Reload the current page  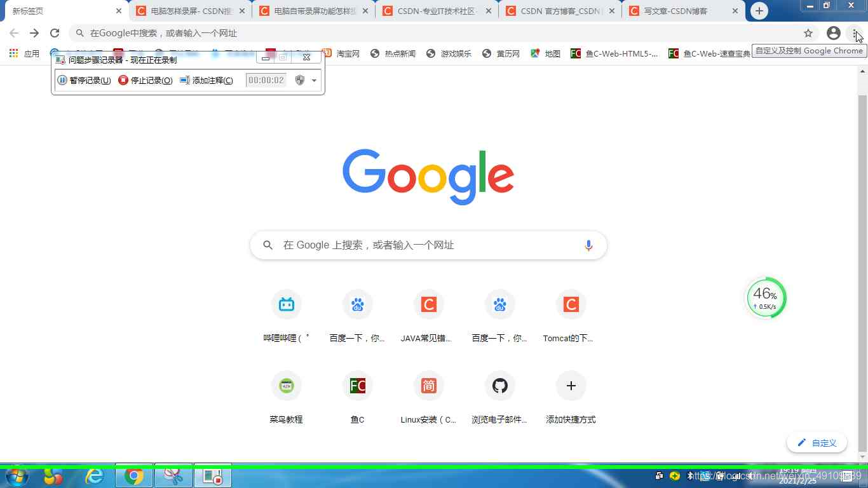point(55,33)
